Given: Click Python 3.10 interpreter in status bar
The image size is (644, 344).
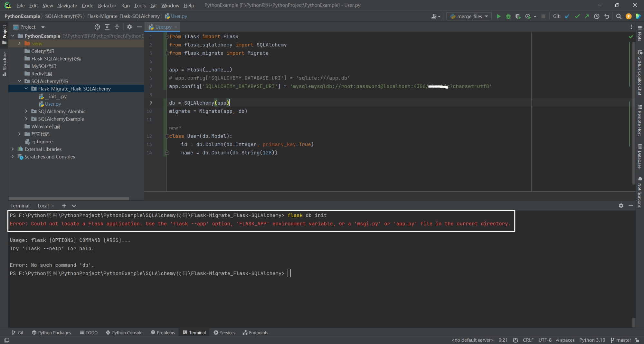Looking at the screenshot, I should pyautogui.click(x=592, y=340).
